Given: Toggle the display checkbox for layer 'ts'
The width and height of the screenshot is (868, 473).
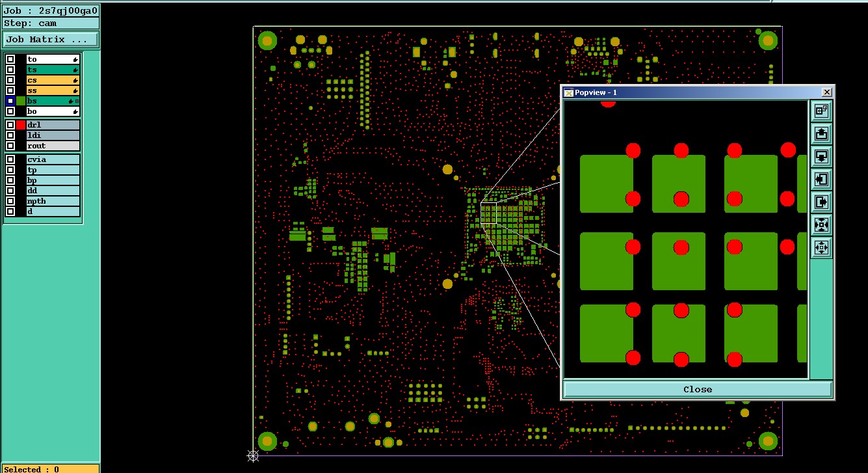Looking at the screenshot, I should [x=10, y=70].
